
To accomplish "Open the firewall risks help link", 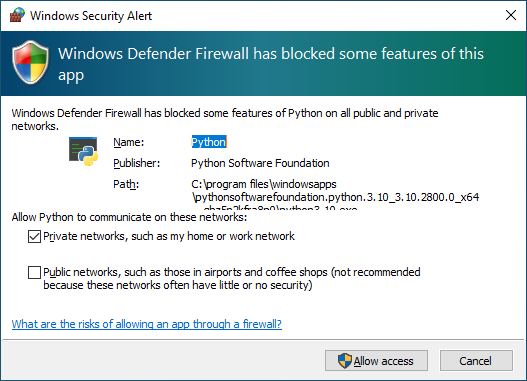I will click(x=147, y=324).
